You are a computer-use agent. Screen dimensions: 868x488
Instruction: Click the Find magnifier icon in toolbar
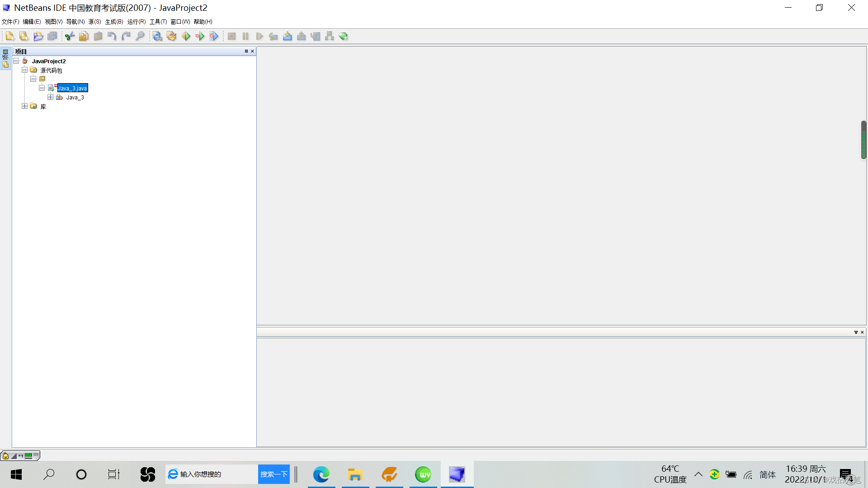coord(140,36)
